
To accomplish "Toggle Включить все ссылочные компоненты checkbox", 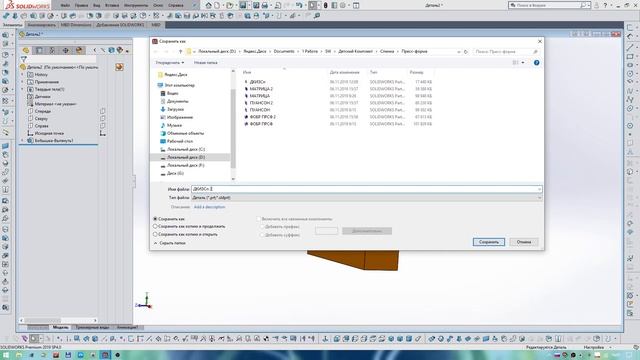I will pos(258,219).
